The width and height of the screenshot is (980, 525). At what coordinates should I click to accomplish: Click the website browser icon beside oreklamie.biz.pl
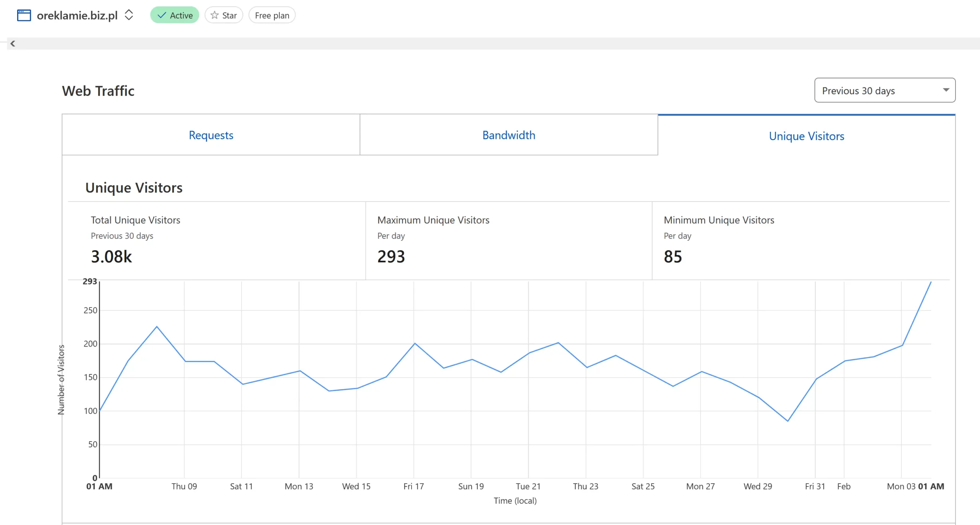24,15
